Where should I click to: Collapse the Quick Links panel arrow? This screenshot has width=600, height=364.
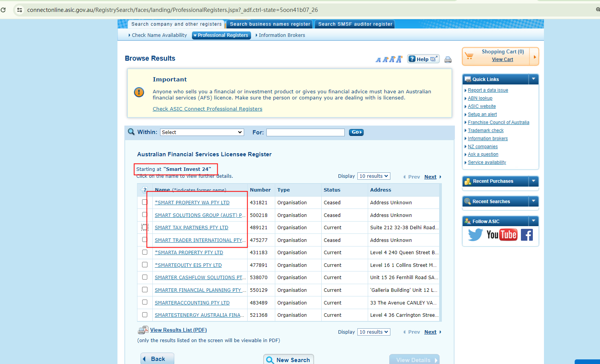coord(534,79)
